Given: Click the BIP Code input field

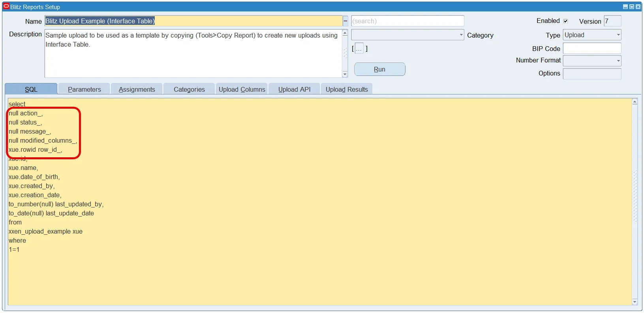Looking at the screenshot, I should point(592,48).
